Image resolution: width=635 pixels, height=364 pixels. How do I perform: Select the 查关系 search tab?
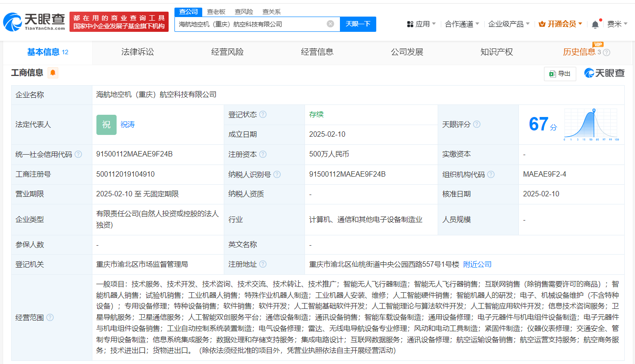271,12
